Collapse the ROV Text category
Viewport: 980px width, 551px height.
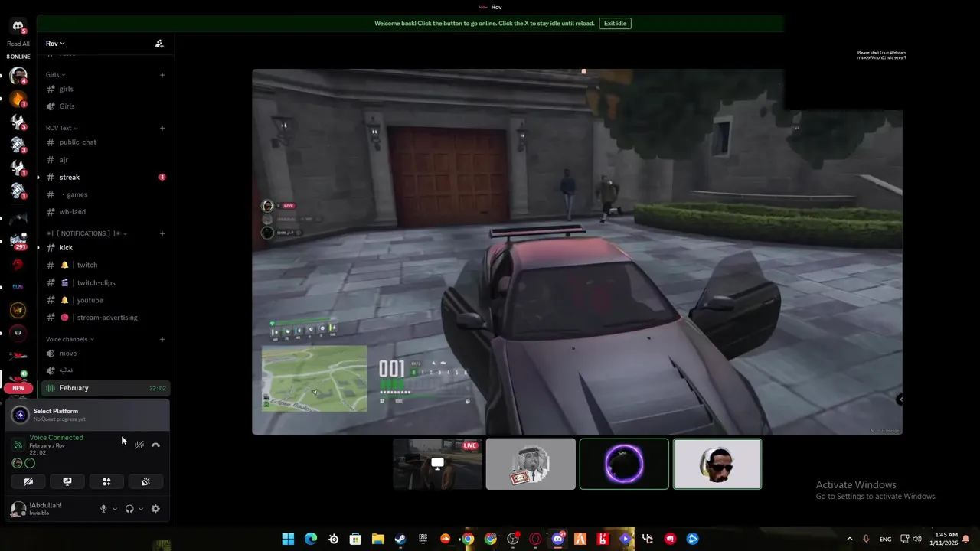pos(61,128)
